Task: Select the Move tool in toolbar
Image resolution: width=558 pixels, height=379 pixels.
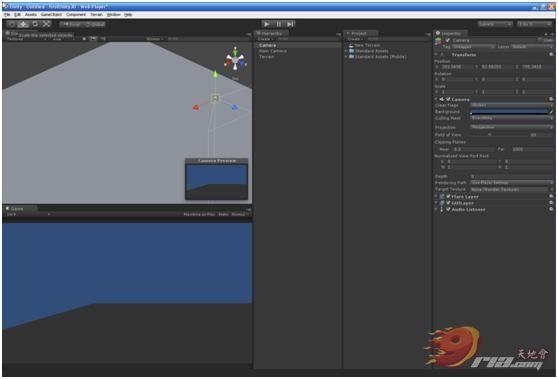Action: coord(23,24)
